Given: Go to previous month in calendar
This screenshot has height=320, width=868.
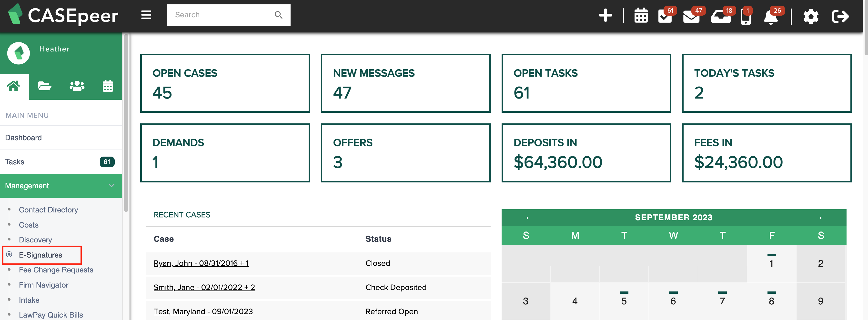Looking at the screenshot, I should (x=527, y=218).
